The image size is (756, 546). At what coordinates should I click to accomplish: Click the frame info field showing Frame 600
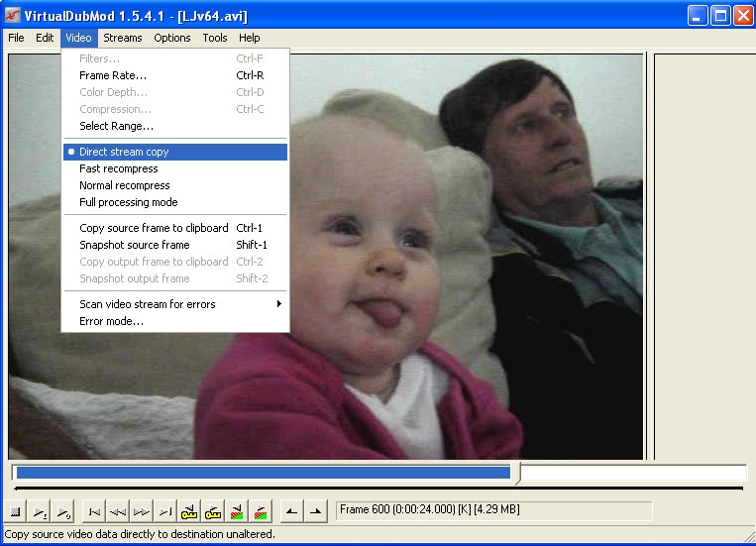point(493,510)
